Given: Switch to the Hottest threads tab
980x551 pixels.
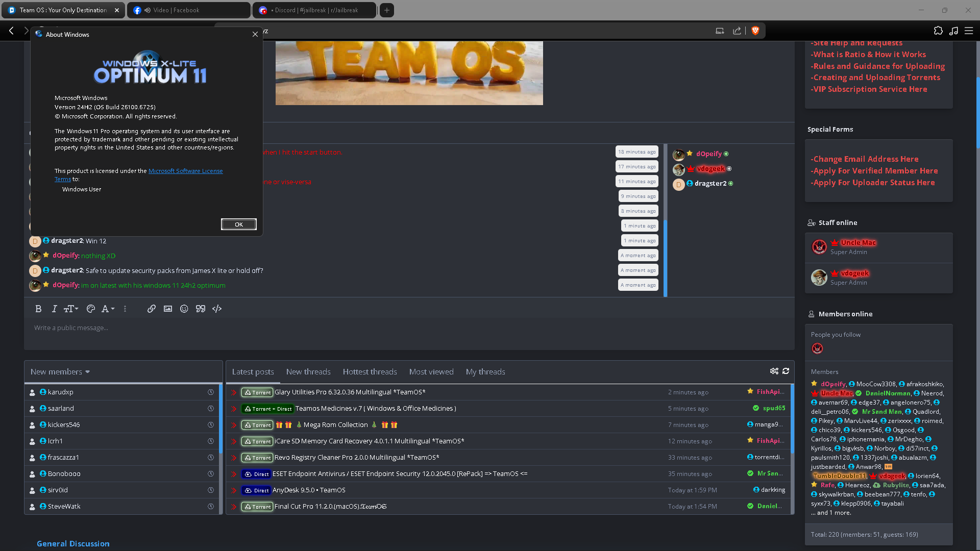Looking at the screenshot, I should pyautogui.click(x=370, y=372).
